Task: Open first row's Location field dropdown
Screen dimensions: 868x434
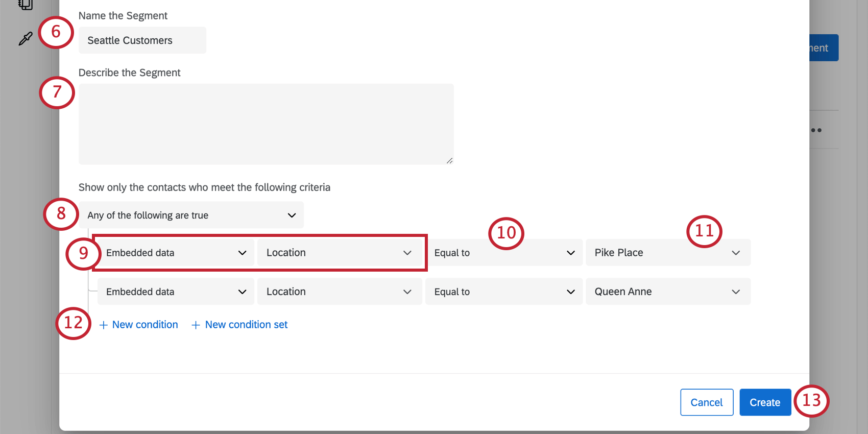Action: coord(339,253)
